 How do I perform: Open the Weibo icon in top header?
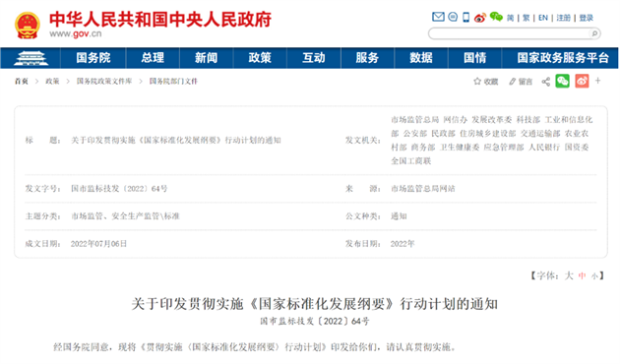pyautogui.click(x=480, y=18)
